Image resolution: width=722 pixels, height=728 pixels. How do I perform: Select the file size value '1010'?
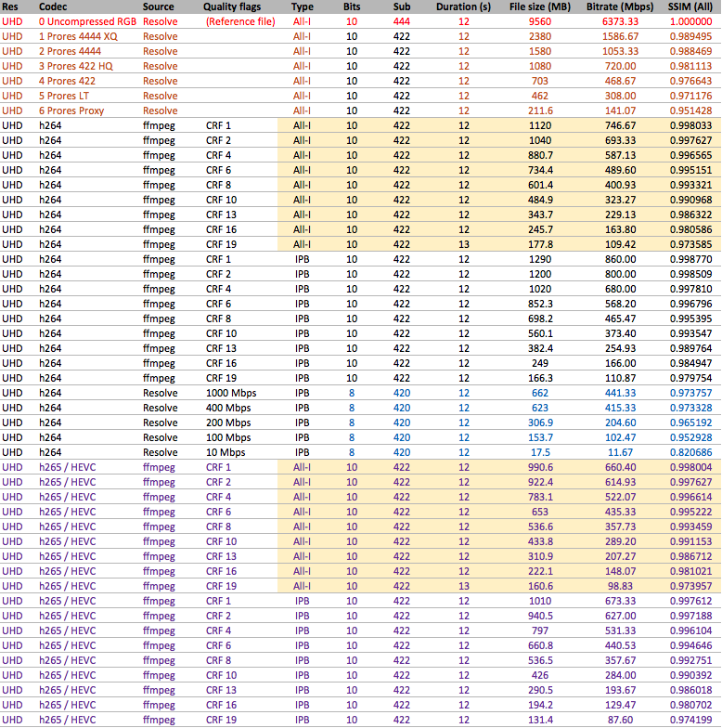point(540,602)
